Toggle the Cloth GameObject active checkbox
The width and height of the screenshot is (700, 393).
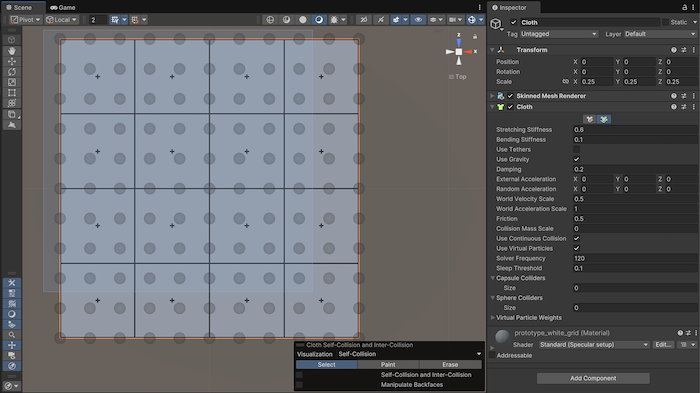513,22
